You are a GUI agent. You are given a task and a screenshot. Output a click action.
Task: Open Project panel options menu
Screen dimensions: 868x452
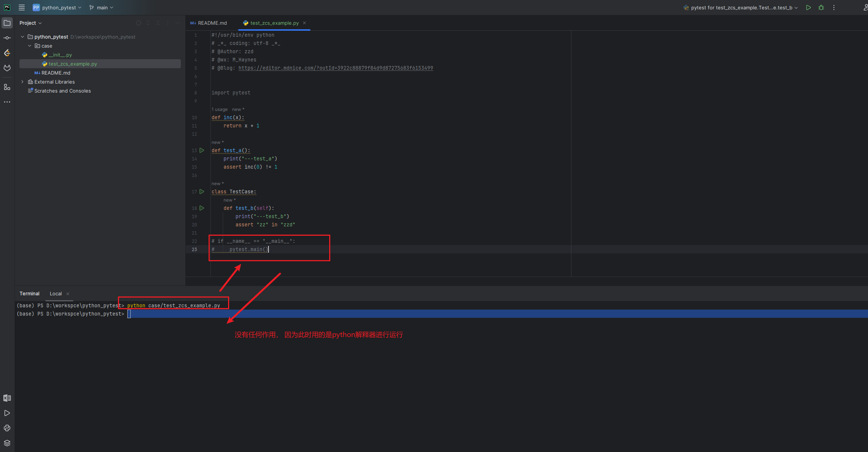[x=168, y=23]
